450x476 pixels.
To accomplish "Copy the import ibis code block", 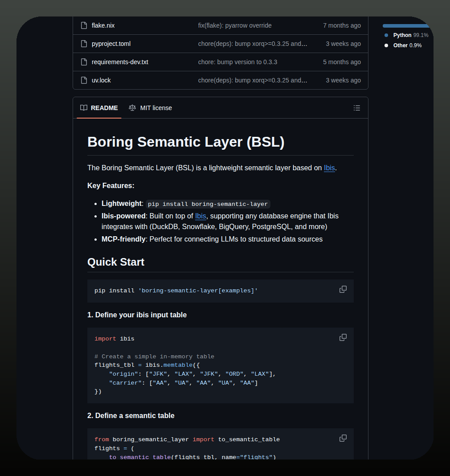I will [x=343, y=337].
